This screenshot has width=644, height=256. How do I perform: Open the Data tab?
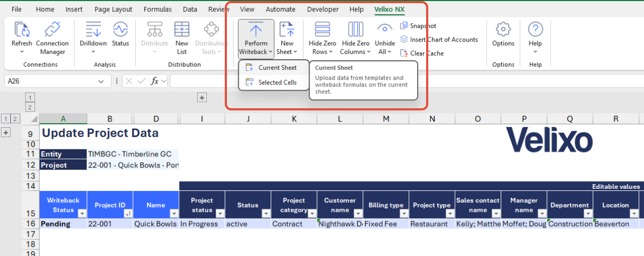pyautogui.click(x=190, y=9)
